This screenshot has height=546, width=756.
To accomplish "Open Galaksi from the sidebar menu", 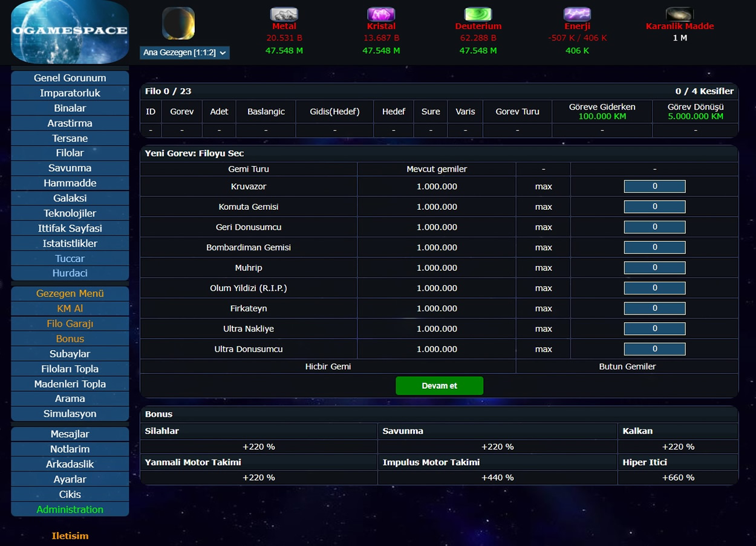I will tap(70, 198).
